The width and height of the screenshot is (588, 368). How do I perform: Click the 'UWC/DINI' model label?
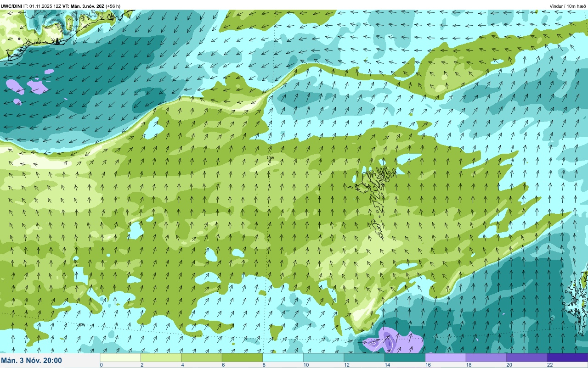(x=11, y=6)
